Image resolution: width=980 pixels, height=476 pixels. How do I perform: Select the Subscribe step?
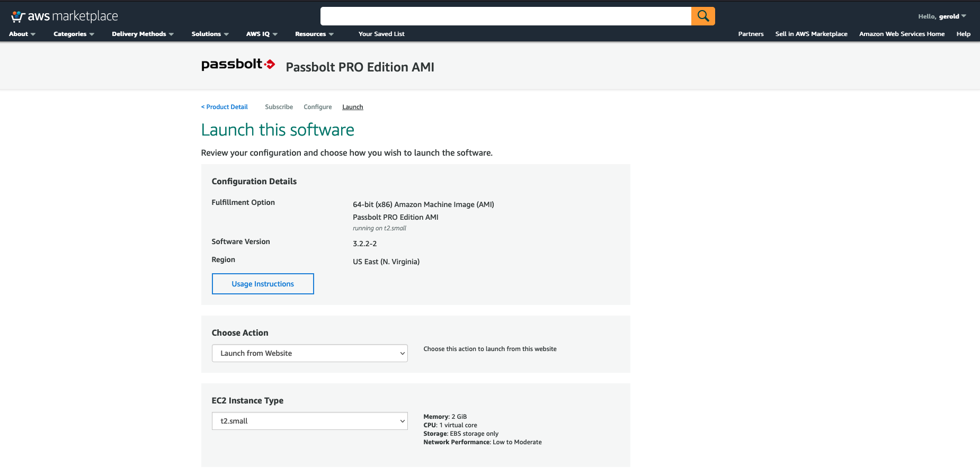pyautogui.click(x=279, y=107)
